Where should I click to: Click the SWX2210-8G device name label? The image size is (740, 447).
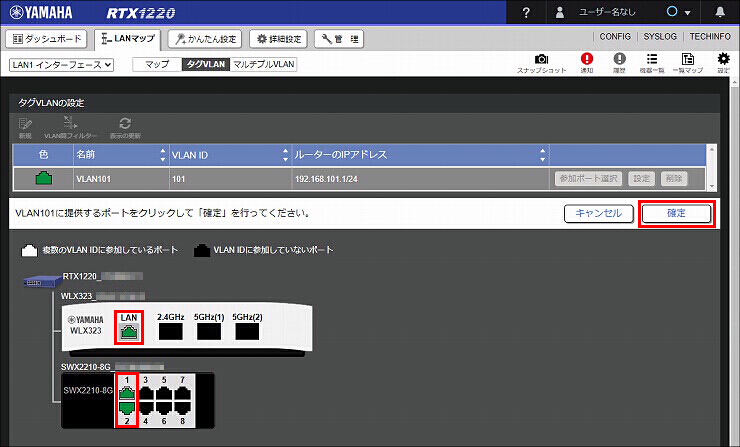point(112,367)
